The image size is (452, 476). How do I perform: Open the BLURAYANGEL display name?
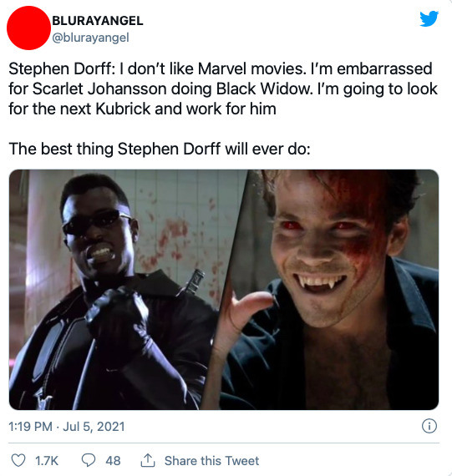pyautogui.click(x=98, y=21)
